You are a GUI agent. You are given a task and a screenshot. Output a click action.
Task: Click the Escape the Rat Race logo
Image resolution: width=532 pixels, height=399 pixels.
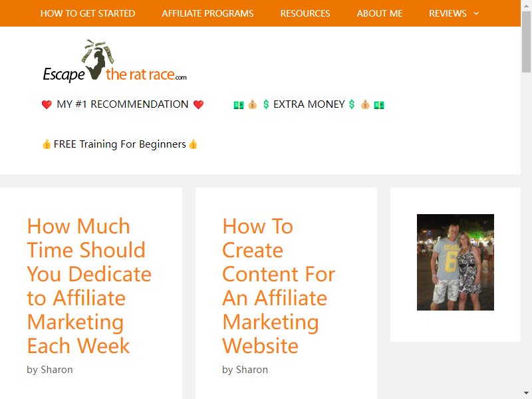[x=114, y=61]
